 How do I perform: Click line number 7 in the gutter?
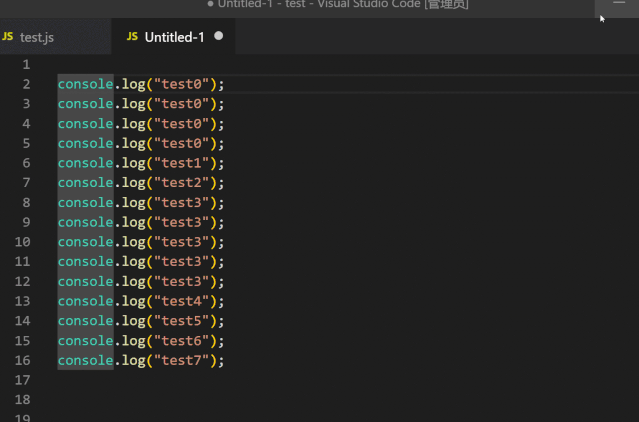coord(26,182)
